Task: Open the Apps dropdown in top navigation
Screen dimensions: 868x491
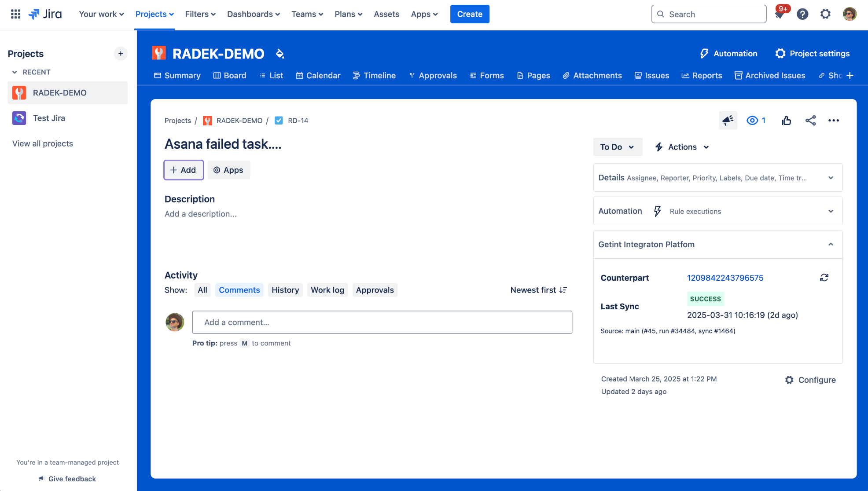Action: (x=424, y=14)
